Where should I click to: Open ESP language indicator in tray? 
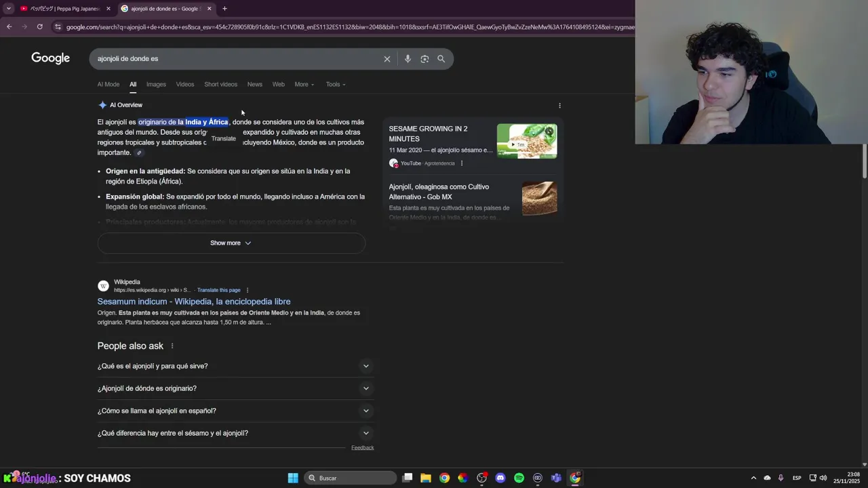[797, 478]
